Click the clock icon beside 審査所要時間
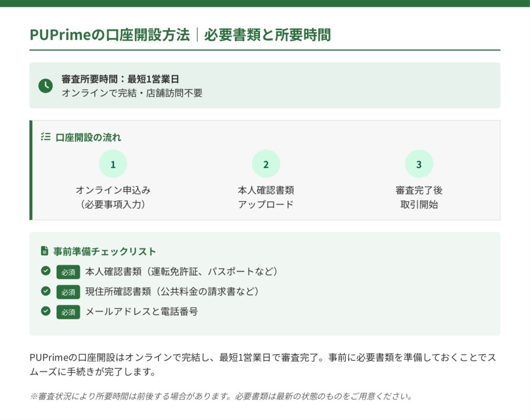Screen dimensions: 530x420 tap(46, 86)
